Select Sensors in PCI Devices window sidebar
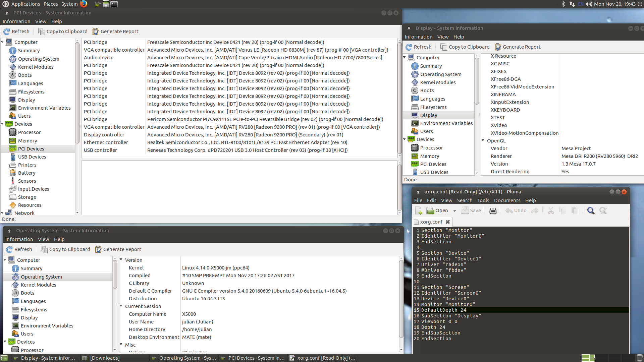The height and width of the screenshot is (362, 644). [x=27, y=181]
